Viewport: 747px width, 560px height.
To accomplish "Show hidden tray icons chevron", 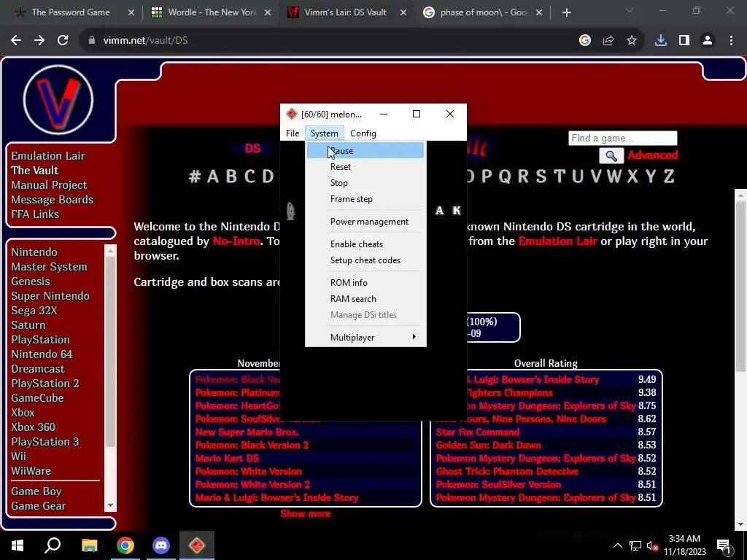I will point(617,545).
